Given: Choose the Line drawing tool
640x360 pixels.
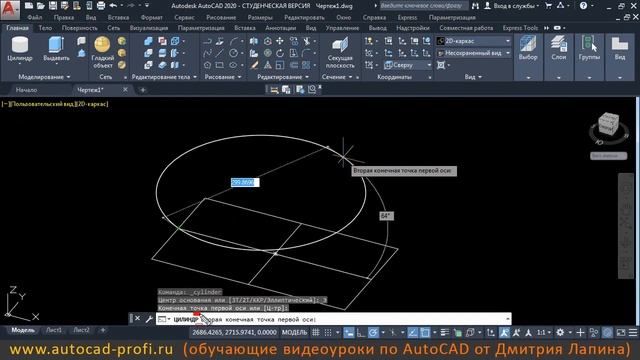Looking at the screenshot, I should 220,53.
